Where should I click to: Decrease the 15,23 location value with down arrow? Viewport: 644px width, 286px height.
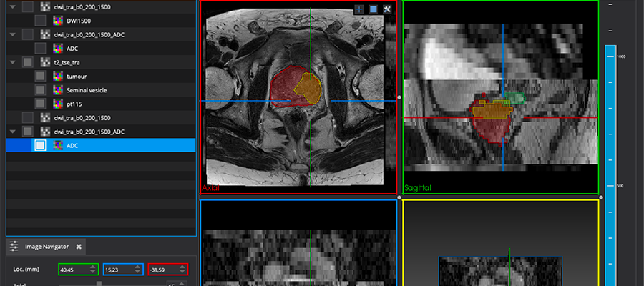pos(138,272)
